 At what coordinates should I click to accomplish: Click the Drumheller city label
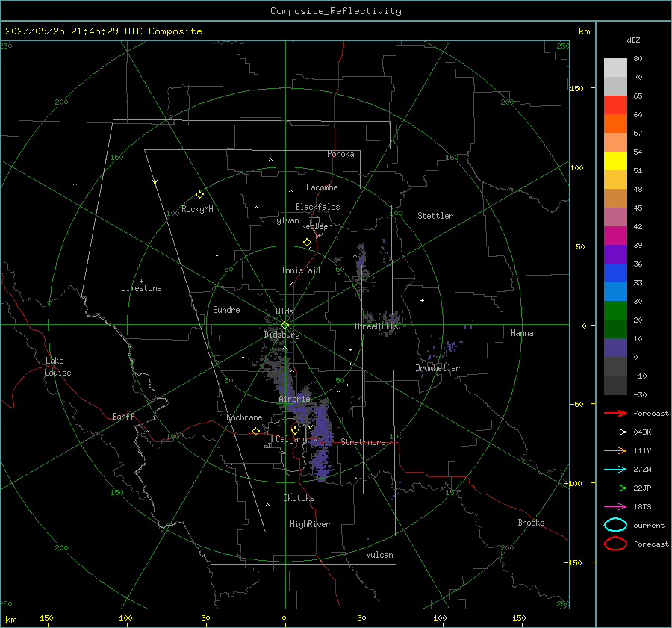click(x=438, y=368)
